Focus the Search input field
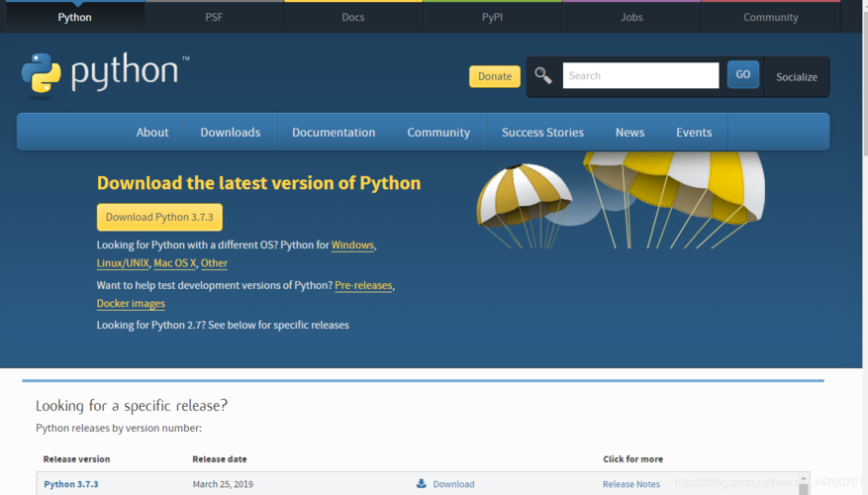 [x=640, y=75]
